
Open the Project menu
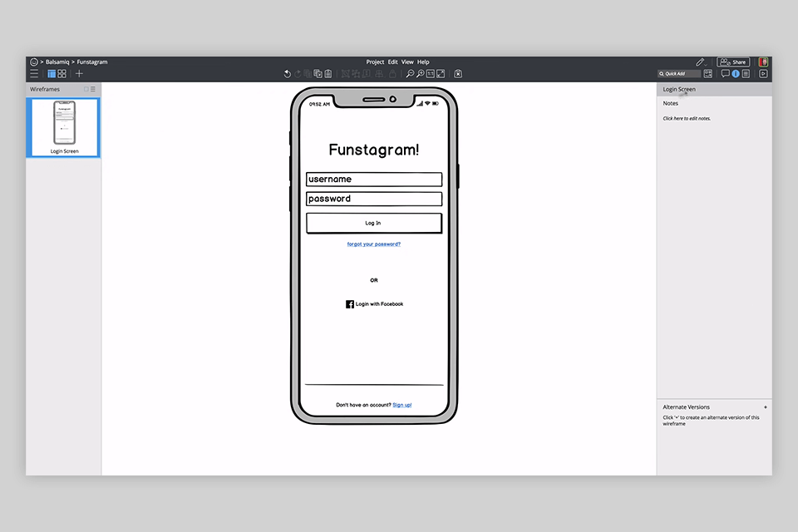tap(375, 62)
